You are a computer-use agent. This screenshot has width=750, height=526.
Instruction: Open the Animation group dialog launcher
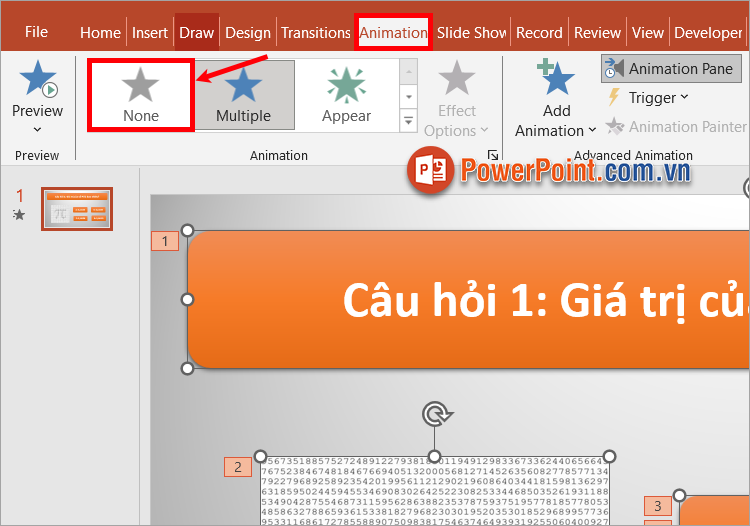[492, 155]
